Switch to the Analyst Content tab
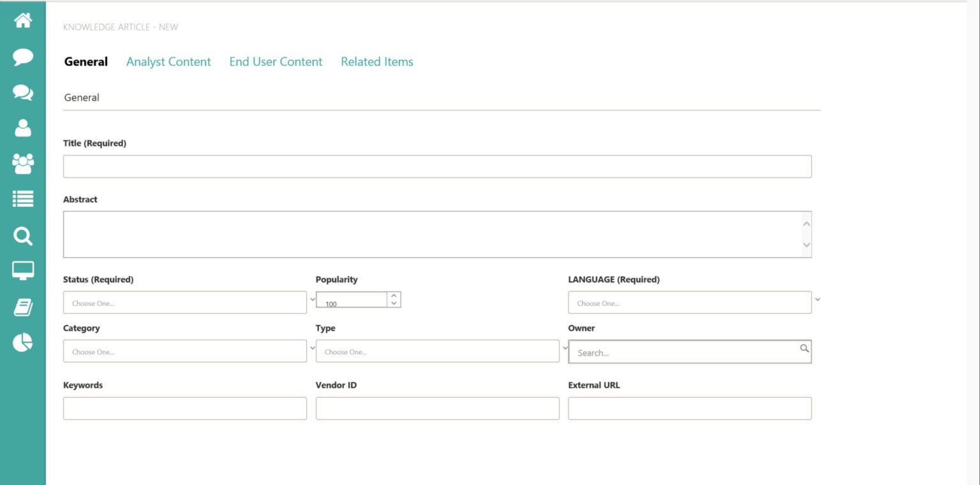980x485 pixels. tap(168, 61)
